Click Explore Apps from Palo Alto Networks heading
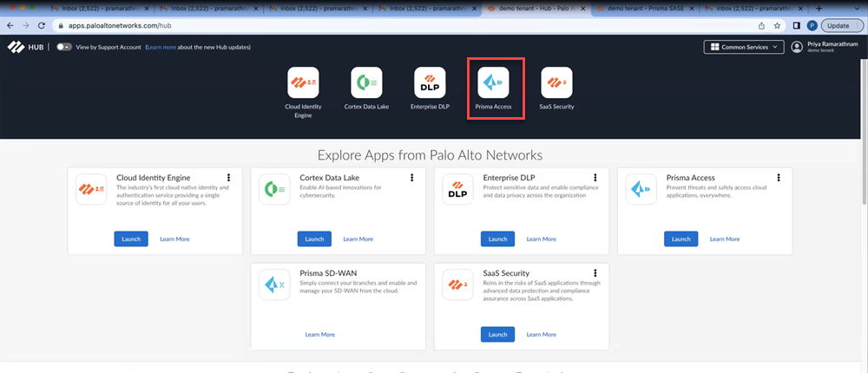Image resolution: width=868 pixels, height=373 pixels. coord(430,154)
